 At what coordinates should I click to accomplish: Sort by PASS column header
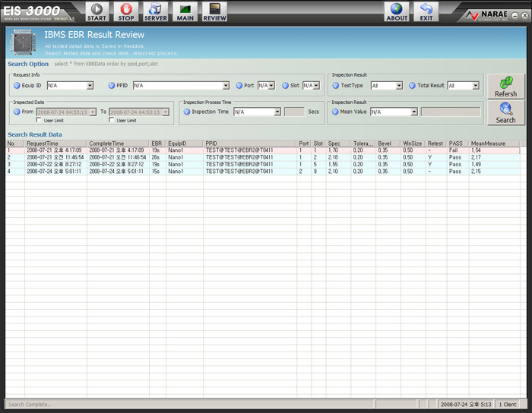pyautogui.click(x=458, y=143)
